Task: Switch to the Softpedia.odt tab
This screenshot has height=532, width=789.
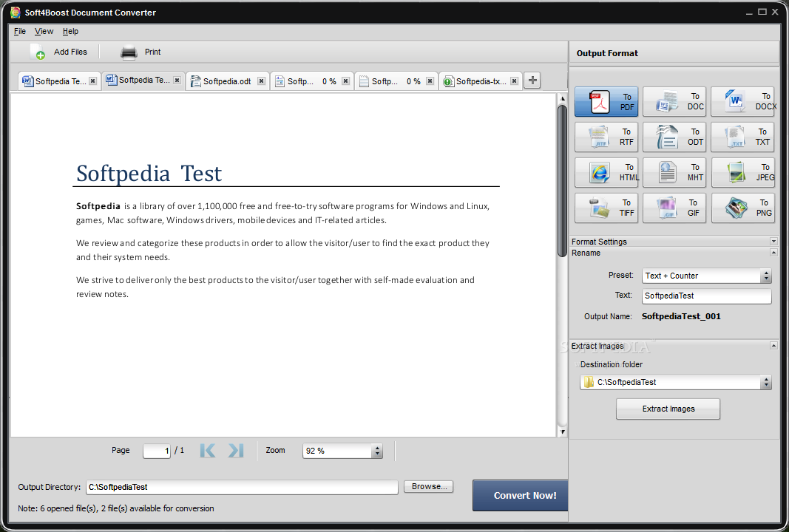Action: tap(227, 81)
